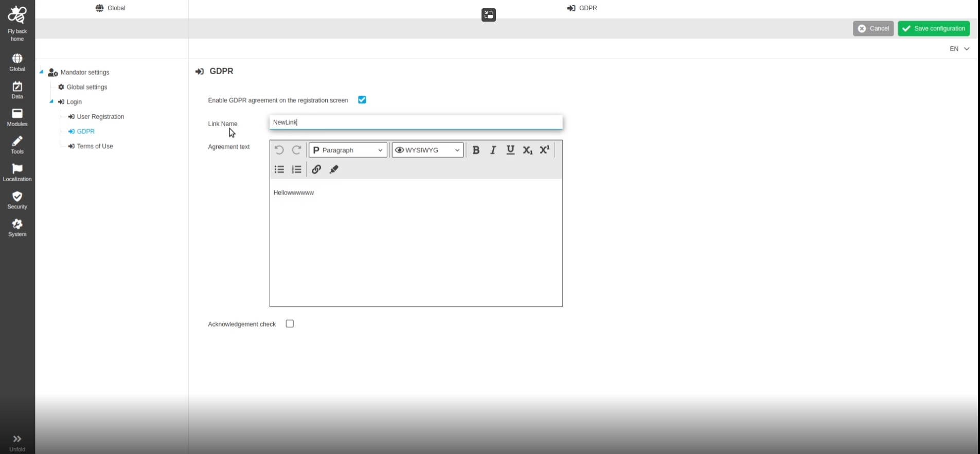
Task: Toggle underline formatting in editor
Action: click(510, 150)
